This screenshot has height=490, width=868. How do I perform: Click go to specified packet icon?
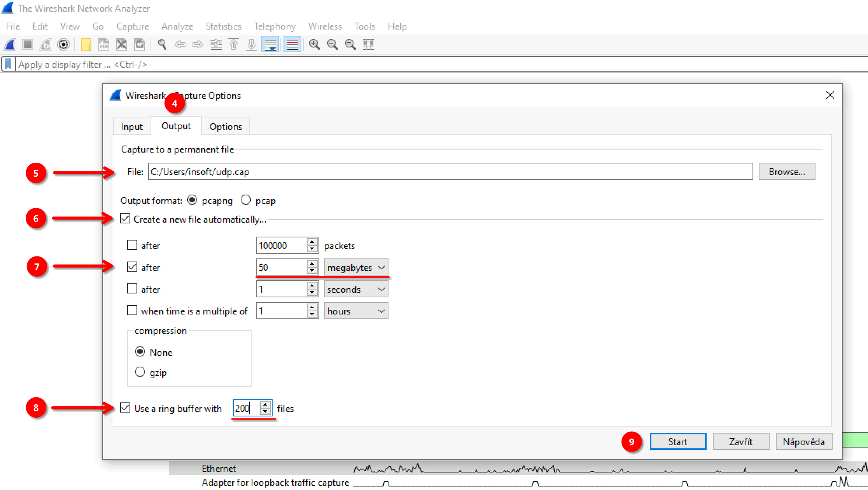pyautogui.click(x=216, y=44)
